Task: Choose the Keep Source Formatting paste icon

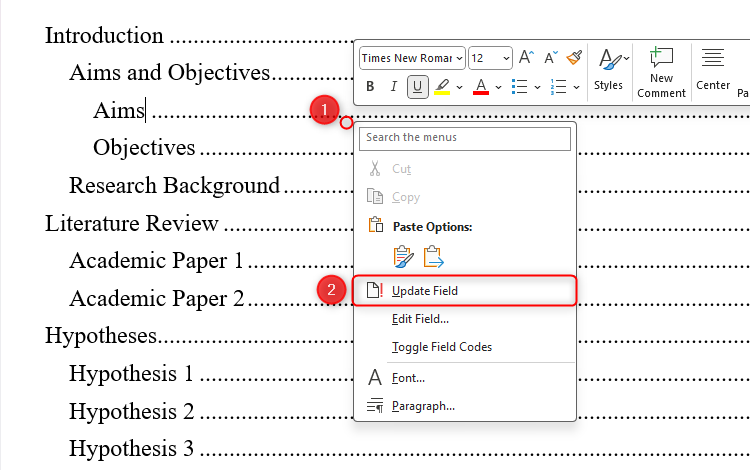Action: (403, 257)
